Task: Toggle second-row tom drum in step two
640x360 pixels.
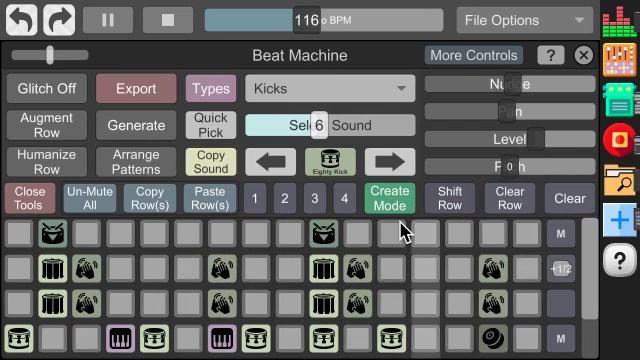Action: tap(53, 269)
